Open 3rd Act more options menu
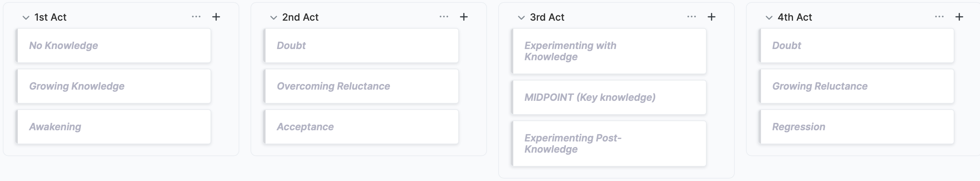Image resolution: width=980 pixels, height=181 pixels. [692, 17]
